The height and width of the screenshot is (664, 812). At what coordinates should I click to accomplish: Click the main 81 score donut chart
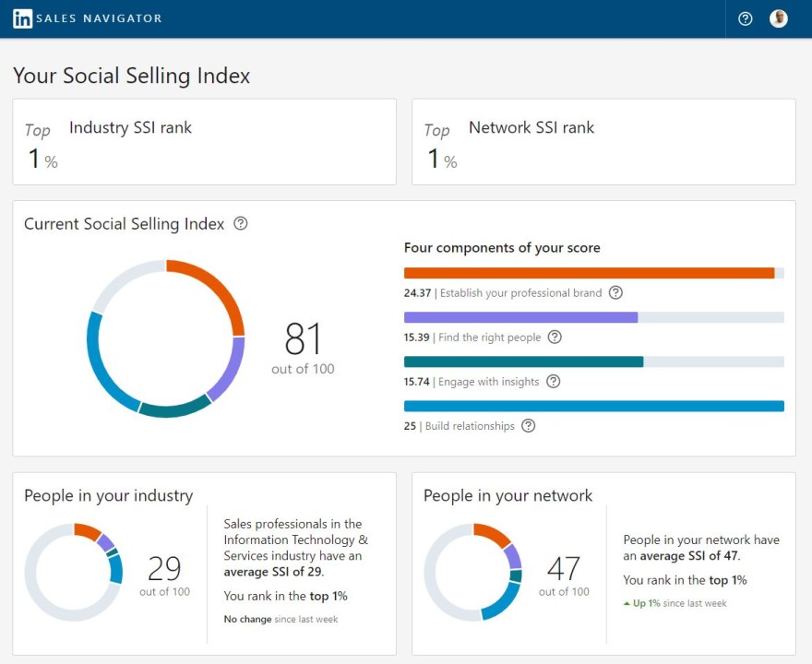tap(166, 338)
